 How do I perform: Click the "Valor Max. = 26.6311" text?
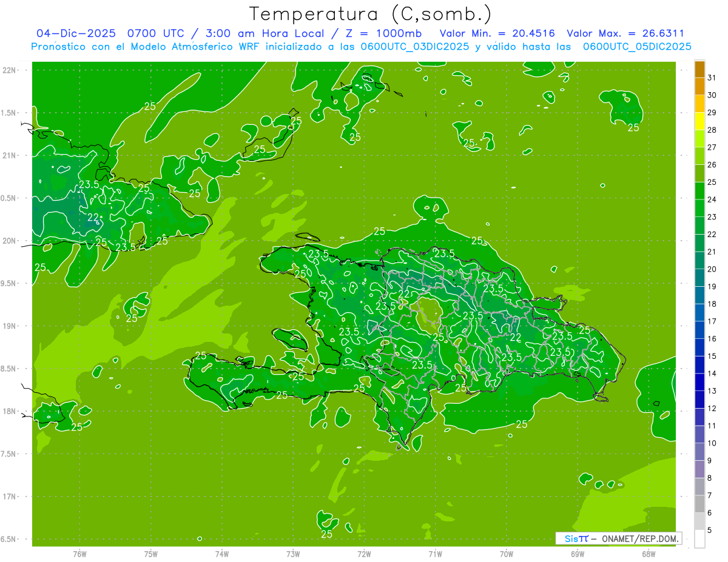(625, 33)
